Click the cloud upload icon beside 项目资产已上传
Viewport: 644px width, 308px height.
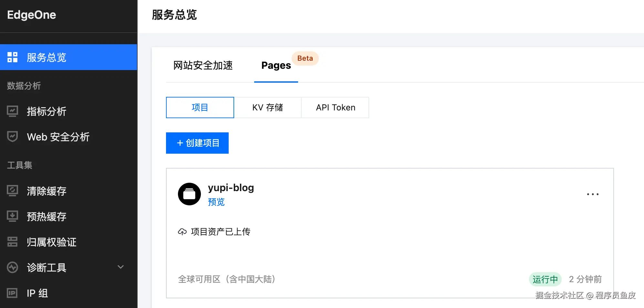(x=182, y=231)
